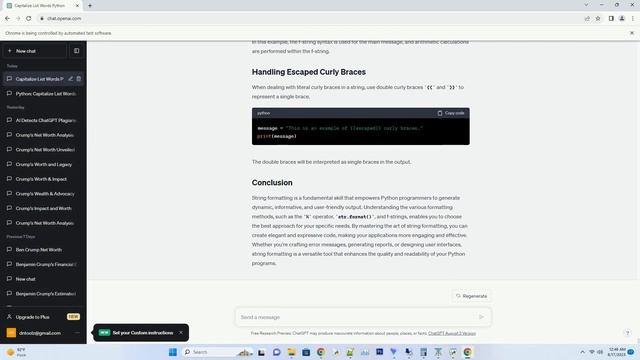Open the taskbar clock and date

coord(616,352)
